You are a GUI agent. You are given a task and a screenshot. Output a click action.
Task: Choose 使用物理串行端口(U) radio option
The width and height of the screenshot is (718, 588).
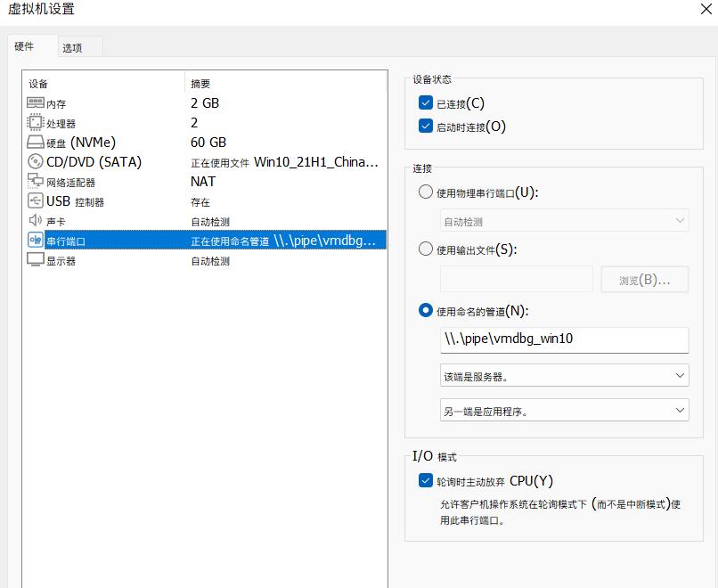[x=426, y=192]
